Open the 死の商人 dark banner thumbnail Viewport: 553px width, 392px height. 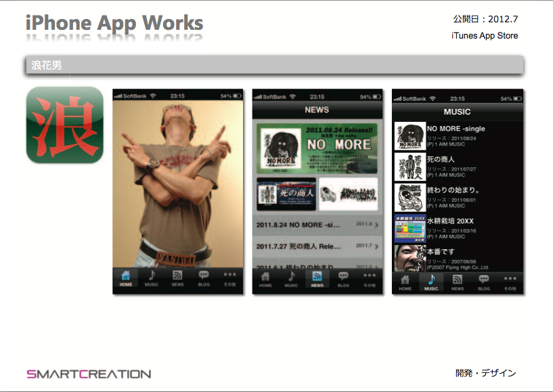(x=286, y=194)
